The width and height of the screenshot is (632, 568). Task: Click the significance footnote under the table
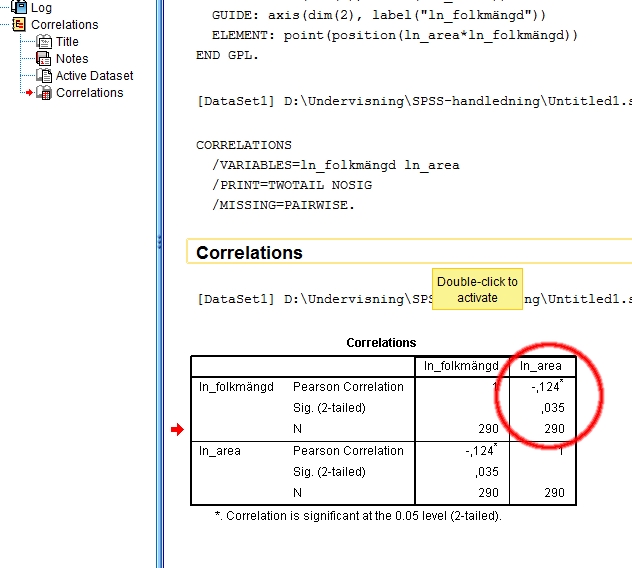click(357, 516)
